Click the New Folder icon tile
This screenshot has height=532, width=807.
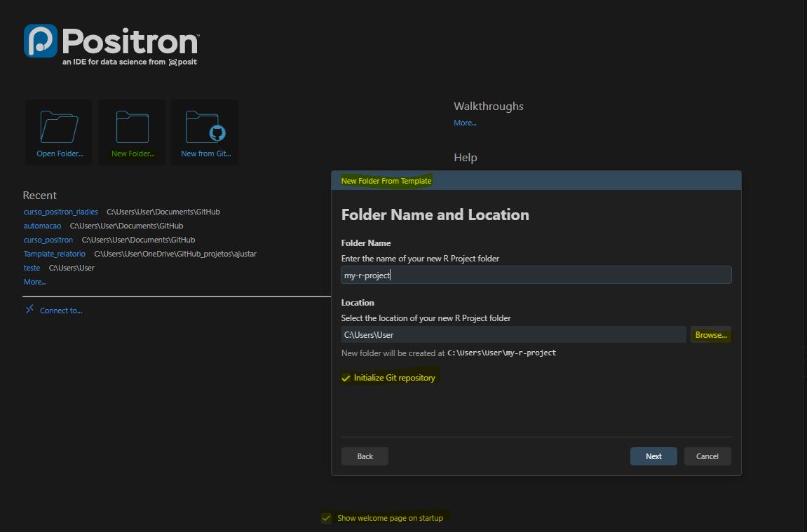pyautogui.click(x=133, y=132)
